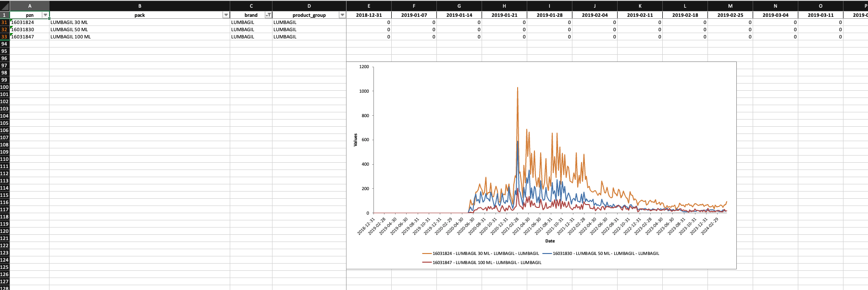Select column C header
This screenshot has height=290, width=868.
(x=251, y=6)
